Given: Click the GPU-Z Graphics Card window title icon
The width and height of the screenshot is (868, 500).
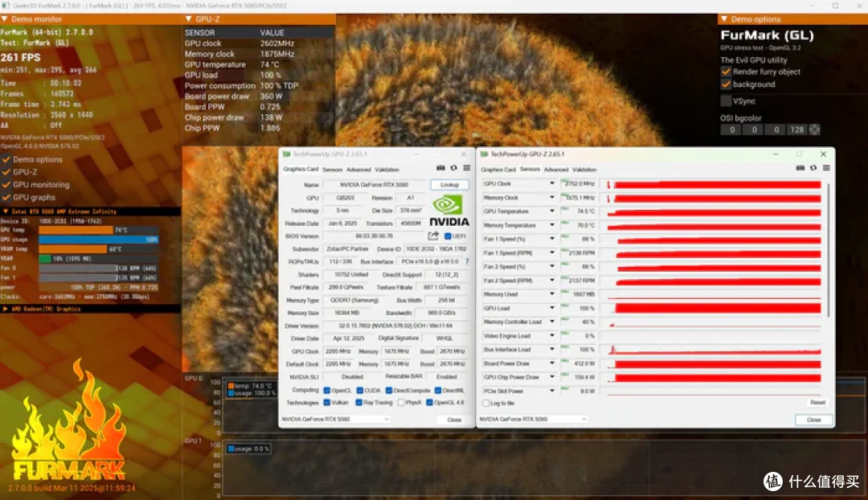Looking at the screenshot, I should click(286, 154).
